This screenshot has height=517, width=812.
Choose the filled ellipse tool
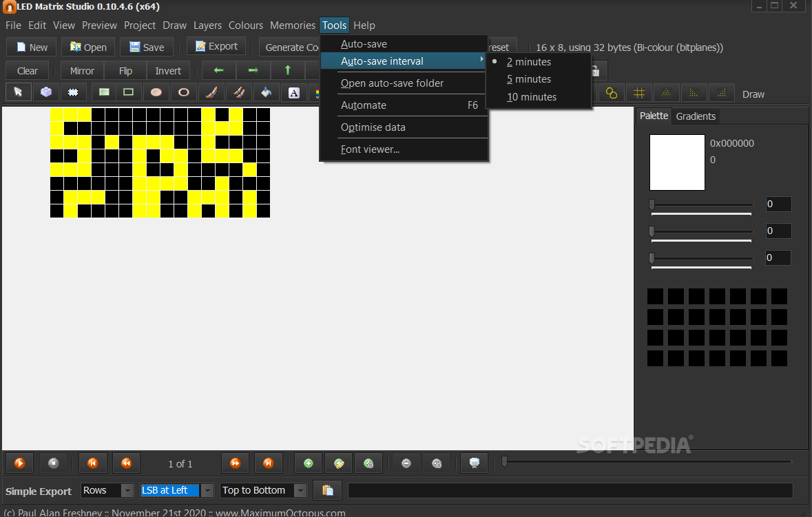pos(156,92)
